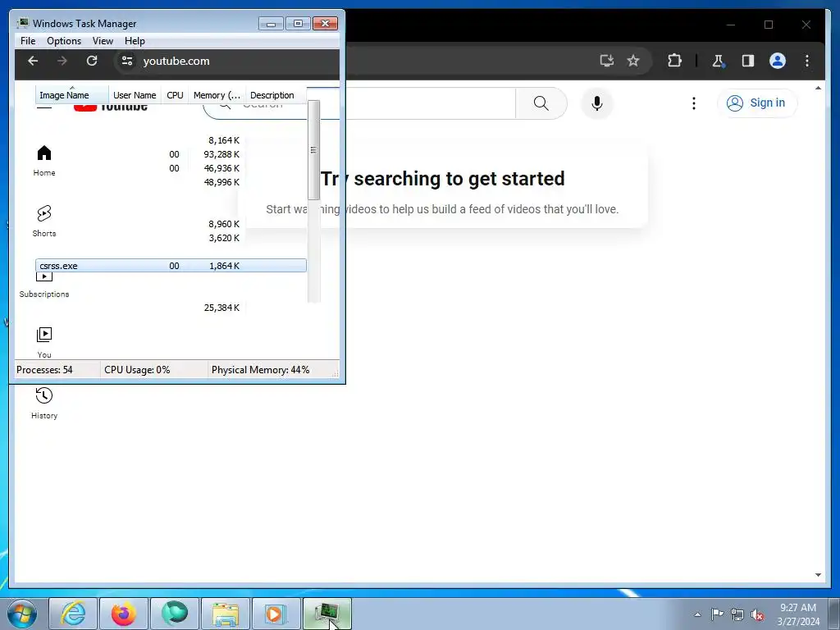Start voice search with the microphone
The height and width of the screenshot is (630, 840).
[597, 103]
